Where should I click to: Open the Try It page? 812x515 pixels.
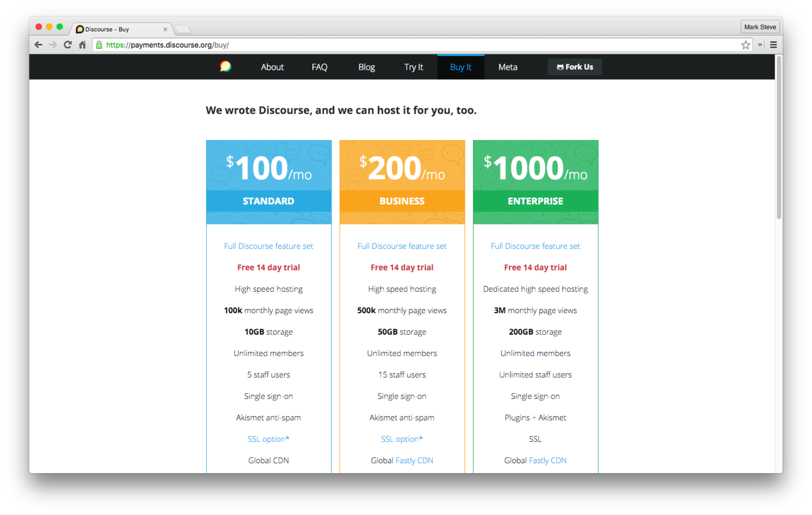[413, 67]
